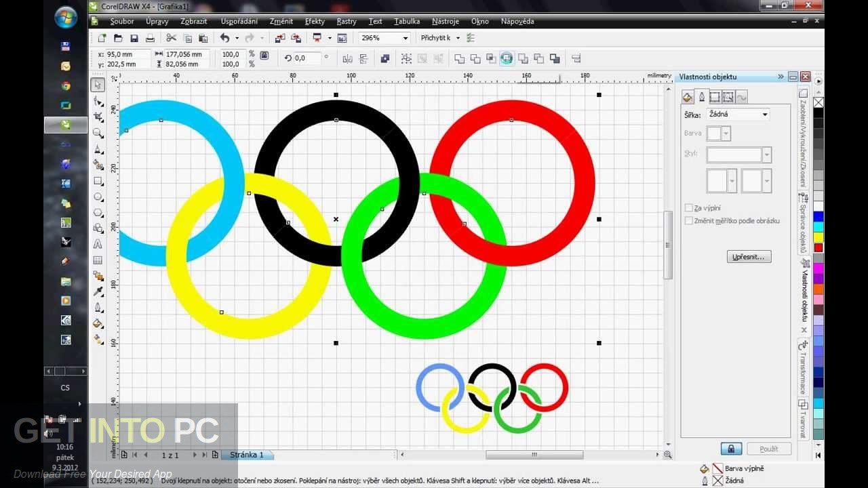Open the Zobrazit menu
This screenshot has height=488, width=868.
pos(194,22)
